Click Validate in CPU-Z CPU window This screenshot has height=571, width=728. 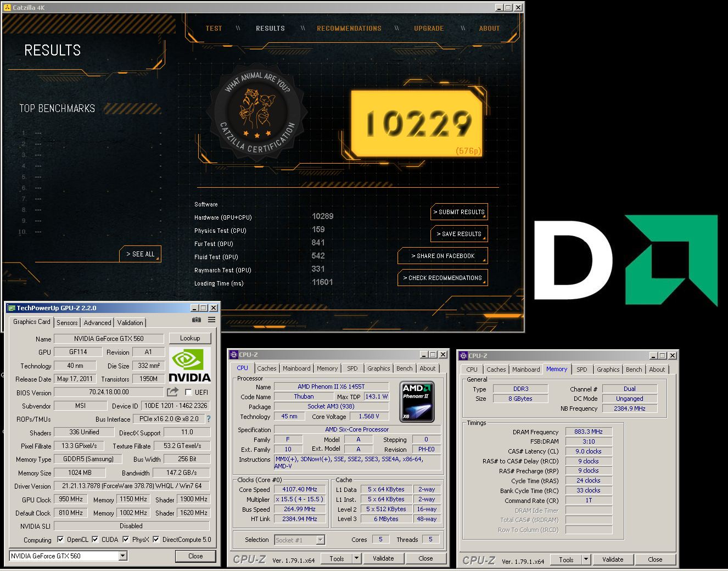383,558
